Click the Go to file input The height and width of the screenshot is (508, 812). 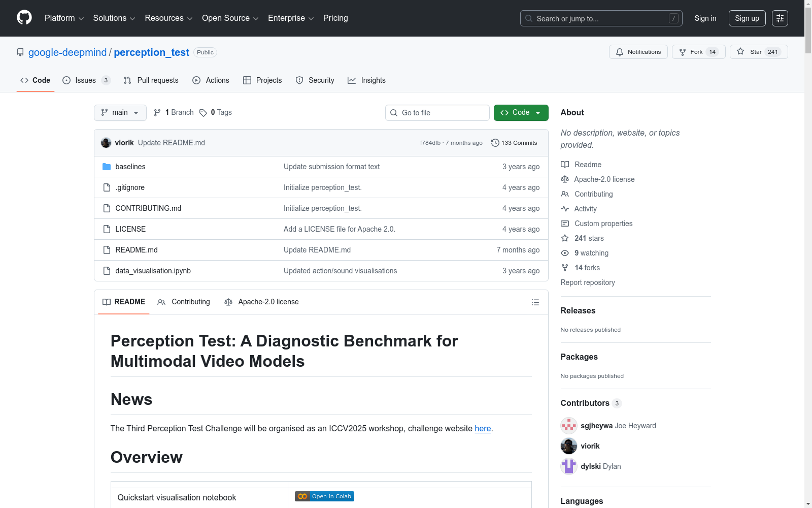point(437,113)
